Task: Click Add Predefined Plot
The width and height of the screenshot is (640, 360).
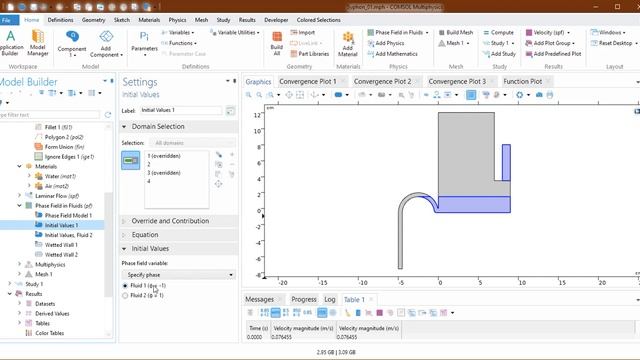Action: click(x=553, y=53)
